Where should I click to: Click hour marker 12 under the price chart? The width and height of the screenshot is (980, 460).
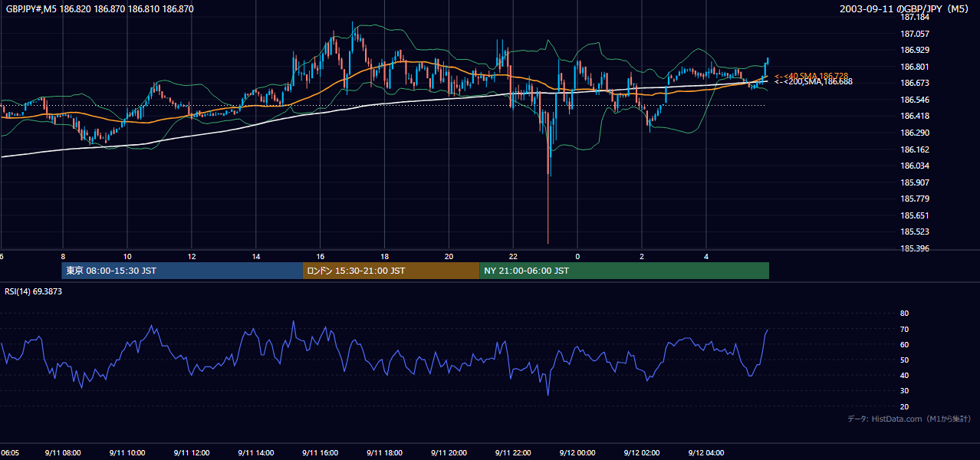coord(192,256)
